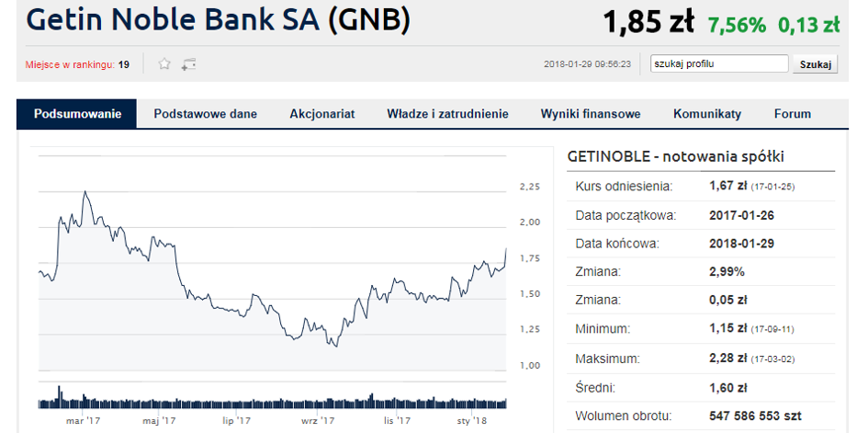Click the wrz '17 timeline label
Screen dimensions: 868x433
(x=317, y=421)
